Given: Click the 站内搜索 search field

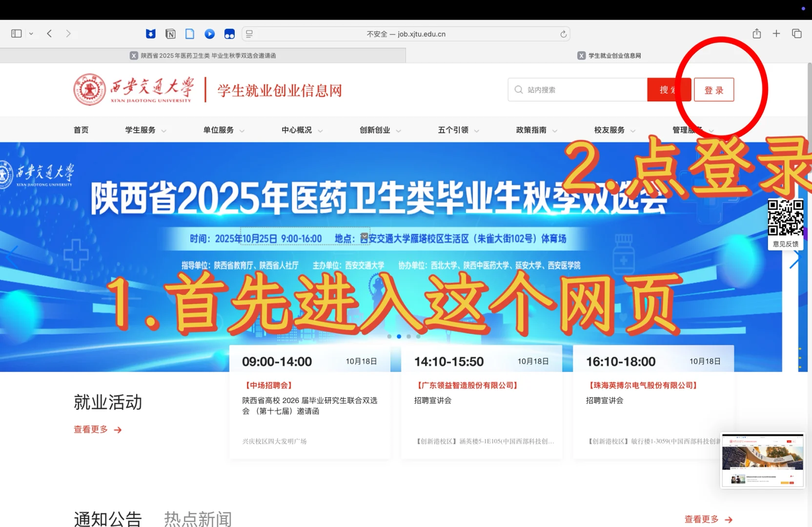Looking at the screenshot, I should [x=578, y=90].
